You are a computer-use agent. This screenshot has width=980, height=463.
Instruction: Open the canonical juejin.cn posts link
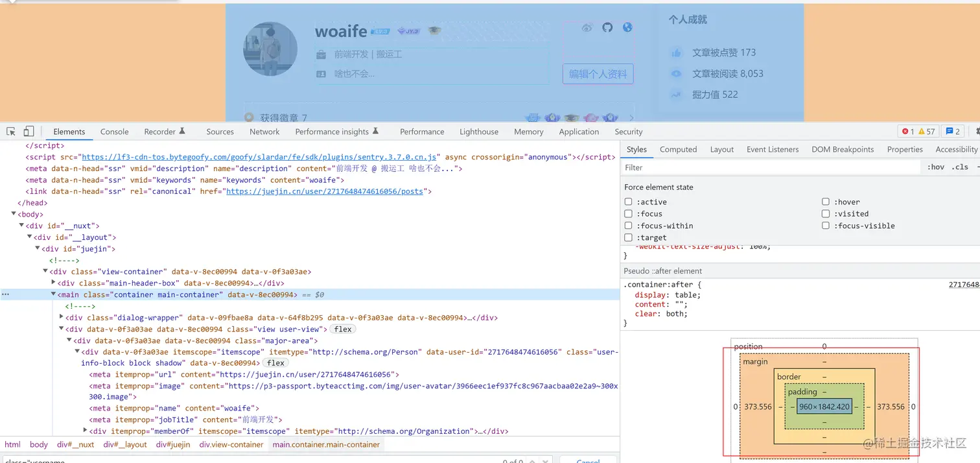[324, 191]
